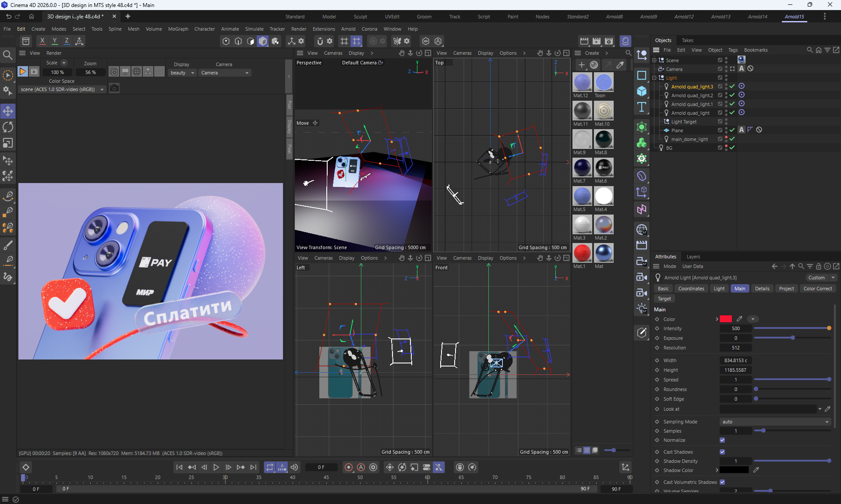
Task: Open the beauty display dropdown
Action: [182, 73]
